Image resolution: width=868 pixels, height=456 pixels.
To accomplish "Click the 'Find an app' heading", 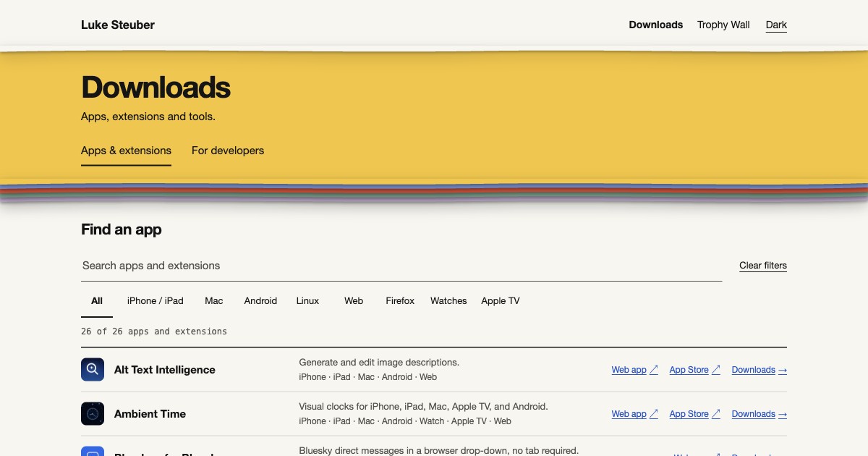I will coord(122,229).
